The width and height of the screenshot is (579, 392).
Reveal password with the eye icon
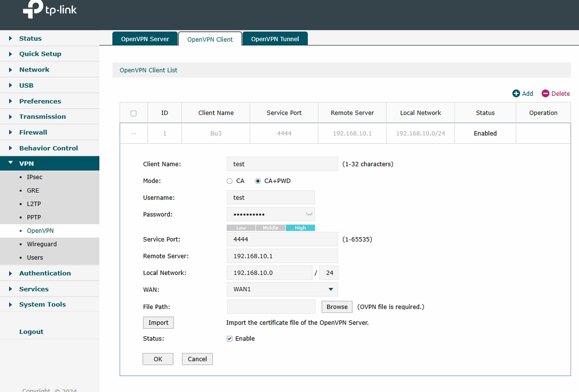pyautogui.click(x=309, y=214)
